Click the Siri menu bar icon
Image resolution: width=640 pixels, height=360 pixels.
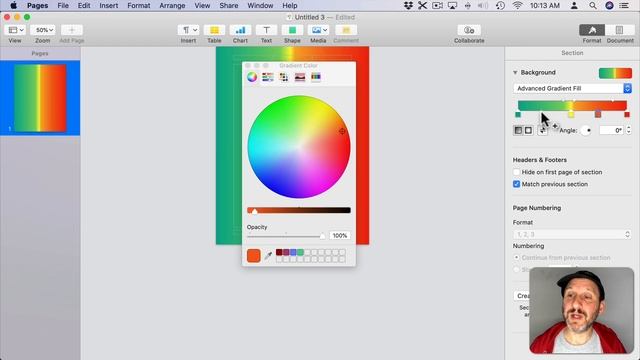pos(609,6)
